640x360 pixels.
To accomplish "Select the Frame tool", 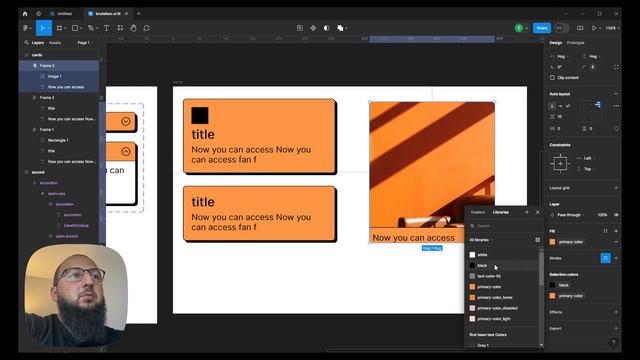I will point(59,28).
